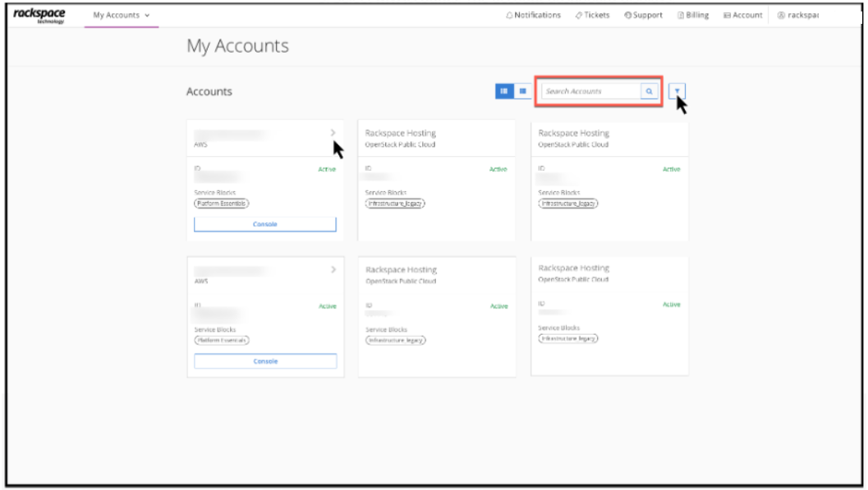Expand the upper AWS account card chevron
The height and width of the screenshot is (490, 868).
tap(333, 133)
